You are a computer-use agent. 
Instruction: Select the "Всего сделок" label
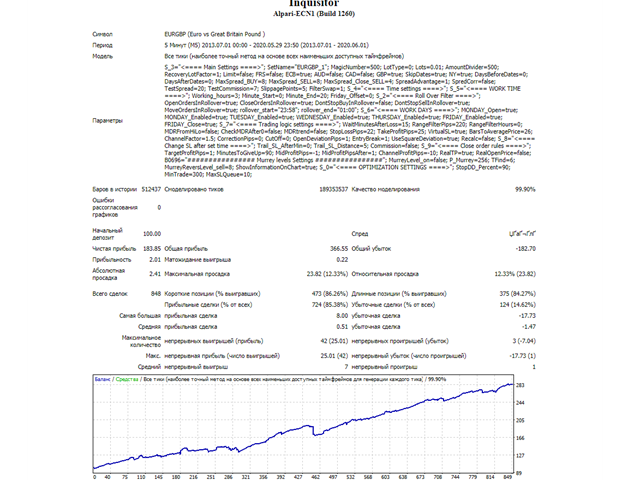click(110, 294)
